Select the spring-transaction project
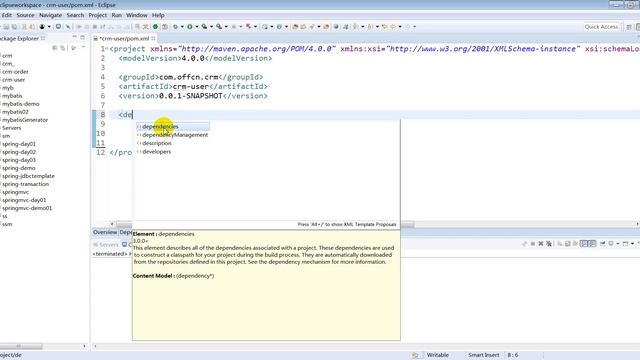Screen dimensions: 640x360 coord(25,184)
